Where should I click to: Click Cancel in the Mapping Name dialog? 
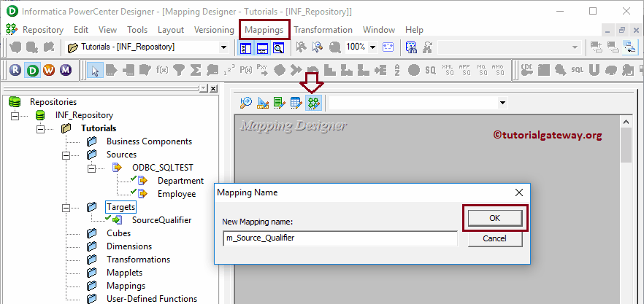click(495, 238)
